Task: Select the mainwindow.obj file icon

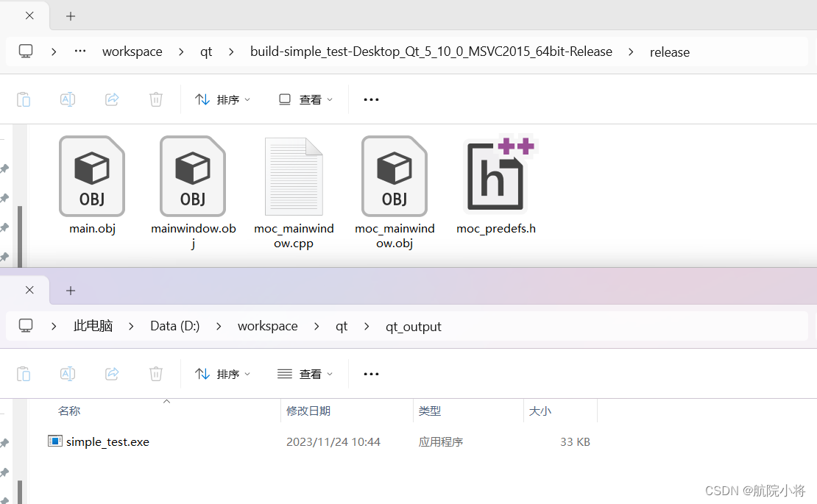Action: click(x=193, y=176)
